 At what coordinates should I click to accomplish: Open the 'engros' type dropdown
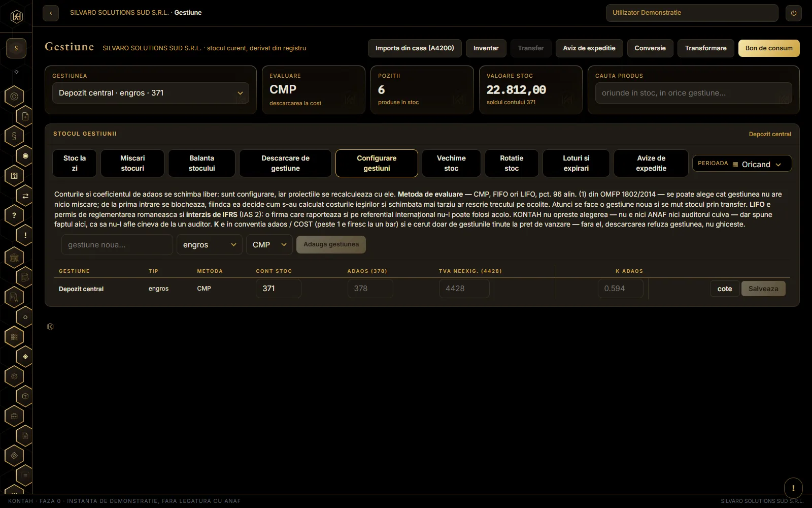(209, 245)
